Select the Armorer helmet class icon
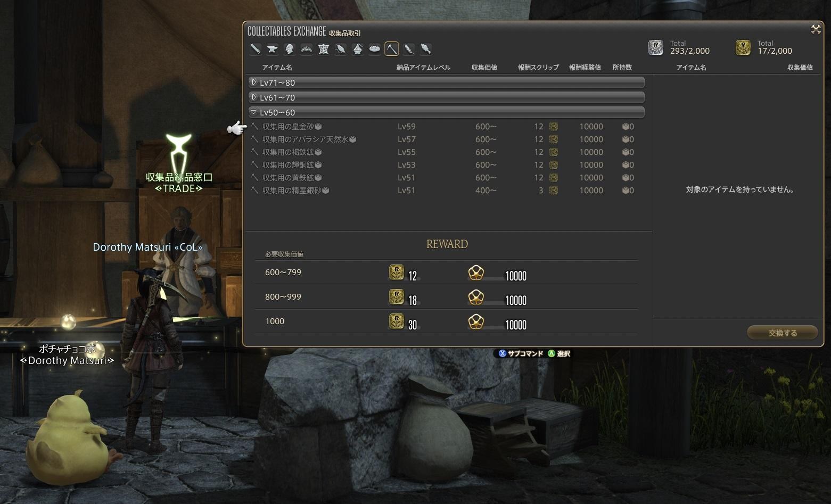Screen dimensions: 831x504 pos(290,49)
